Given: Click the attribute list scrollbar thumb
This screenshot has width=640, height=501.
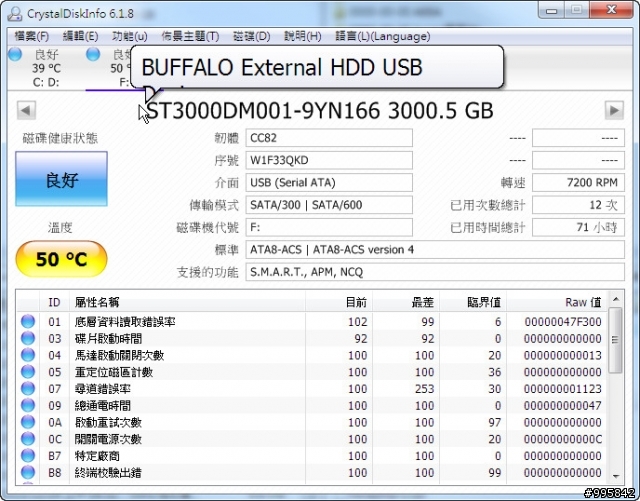Looking at the screenshot, I should click(x=615, y=341).
